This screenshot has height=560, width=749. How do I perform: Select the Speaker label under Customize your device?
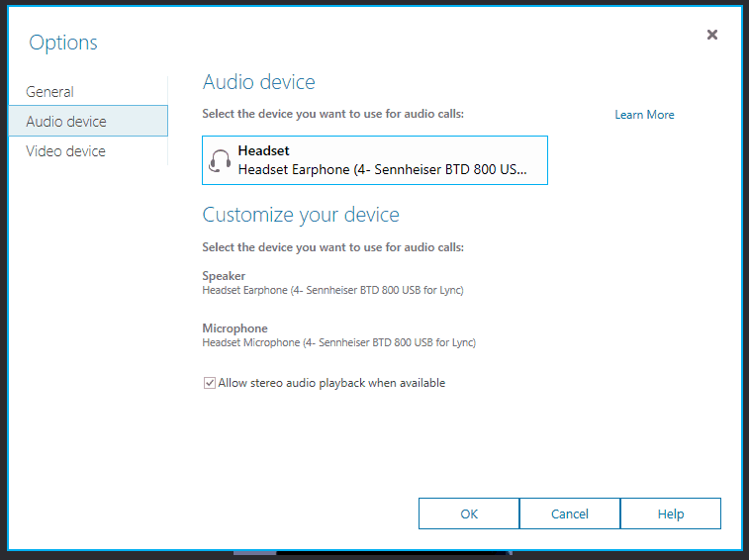(x=224, y=276)
